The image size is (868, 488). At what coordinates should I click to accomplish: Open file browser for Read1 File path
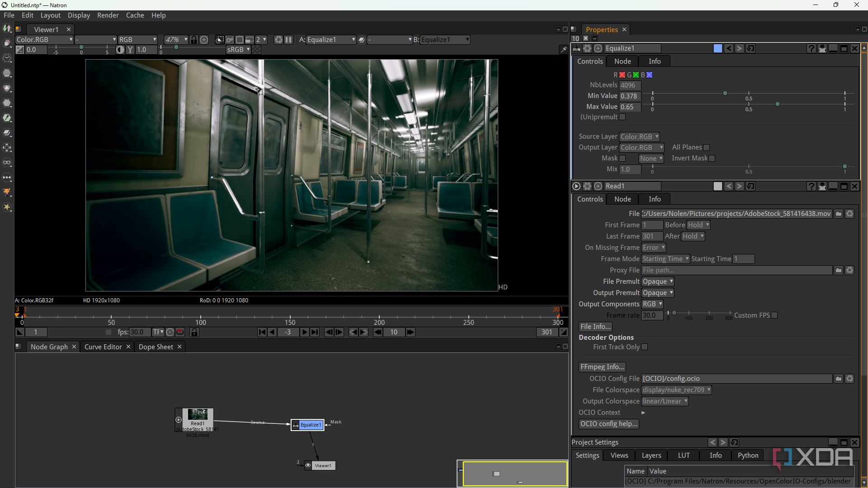(x=839, y=214)
